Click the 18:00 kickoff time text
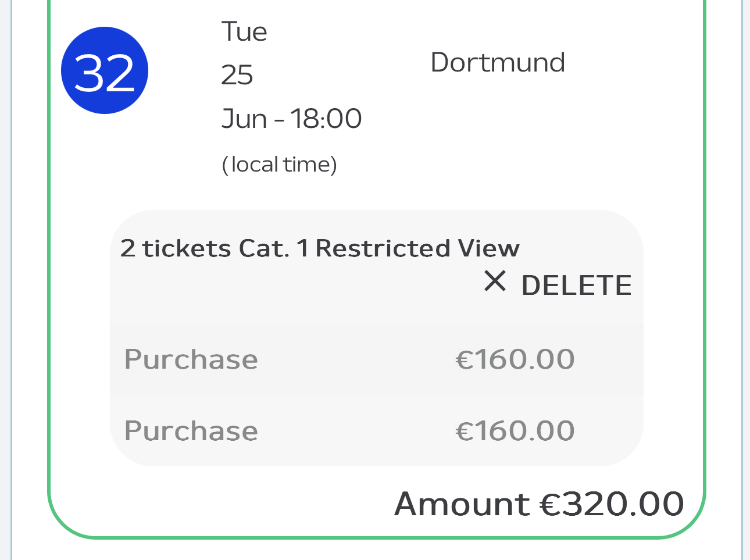750x560 pixels. pyautogui.click(x=326, y=119)
